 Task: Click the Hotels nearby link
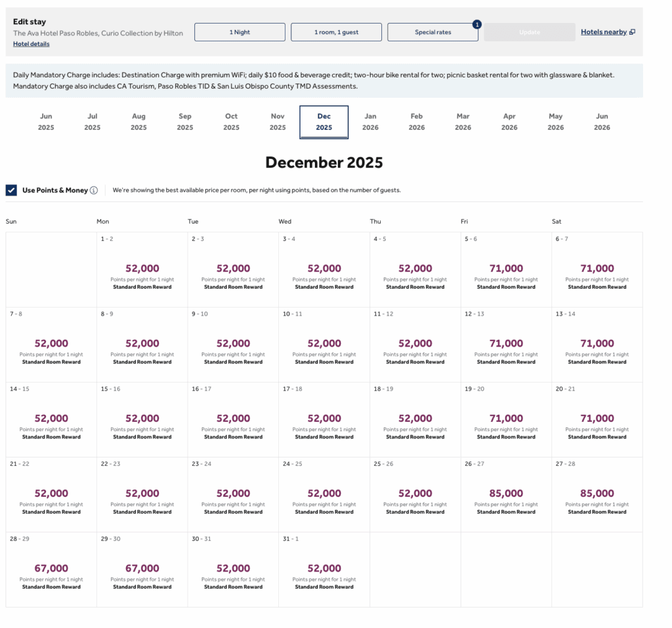coord(604,31)
